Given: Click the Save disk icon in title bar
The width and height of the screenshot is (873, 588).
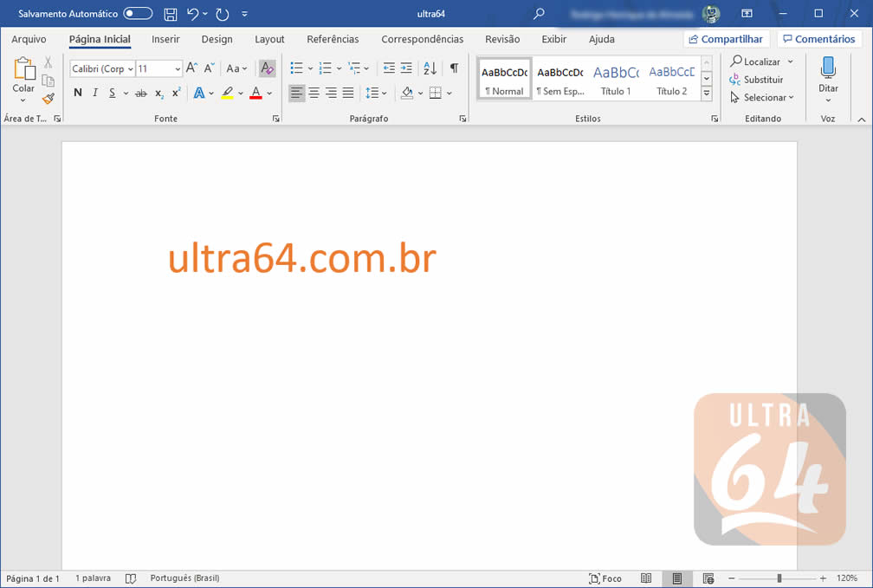Looking at the screenshot, I should (x=171, y=14).
